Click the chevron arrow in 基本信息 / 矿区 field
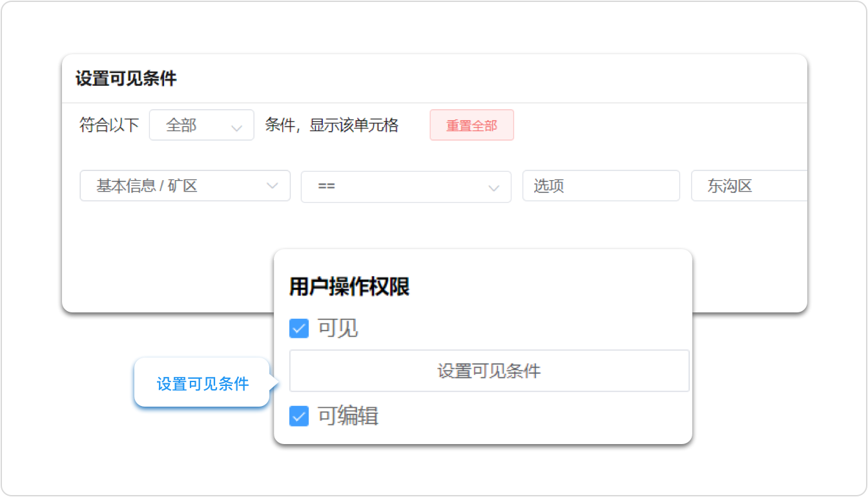 pos(273,187)
